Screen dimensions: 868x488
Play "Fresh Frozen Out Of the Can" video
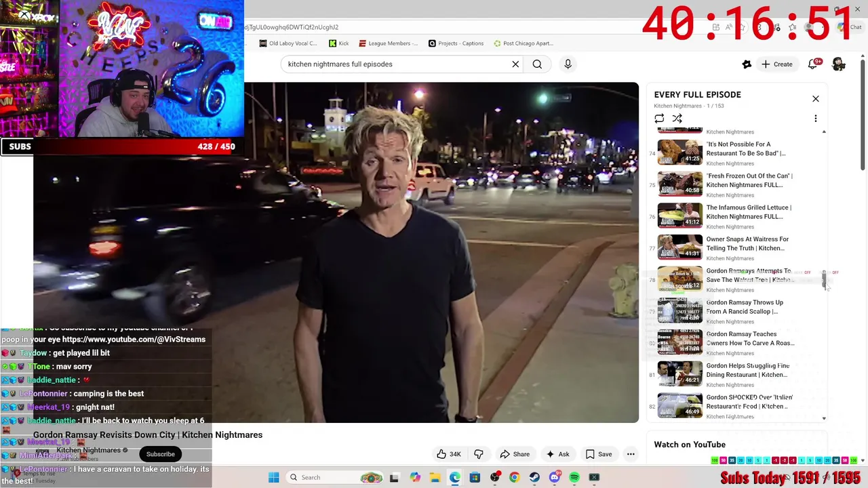point(737,184)
